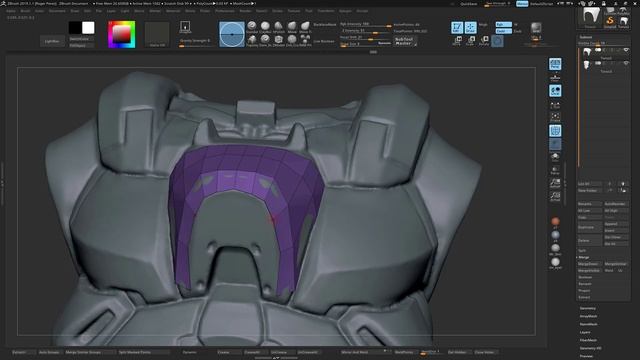The image size is (640, 360).
Task: Activate the Rotate transform icon
Action: coord(484,41)
